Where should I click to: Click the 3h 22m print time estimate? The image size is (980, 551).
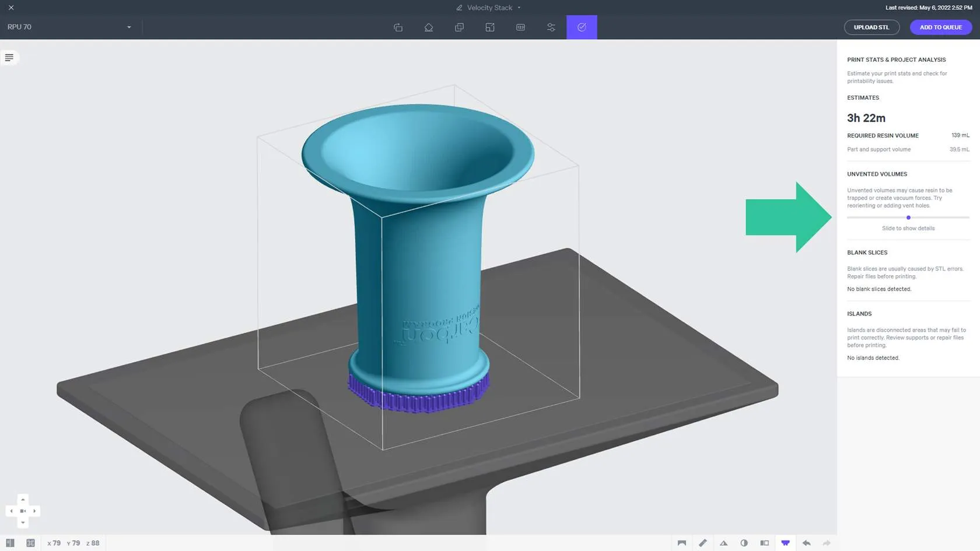point(866,118)
